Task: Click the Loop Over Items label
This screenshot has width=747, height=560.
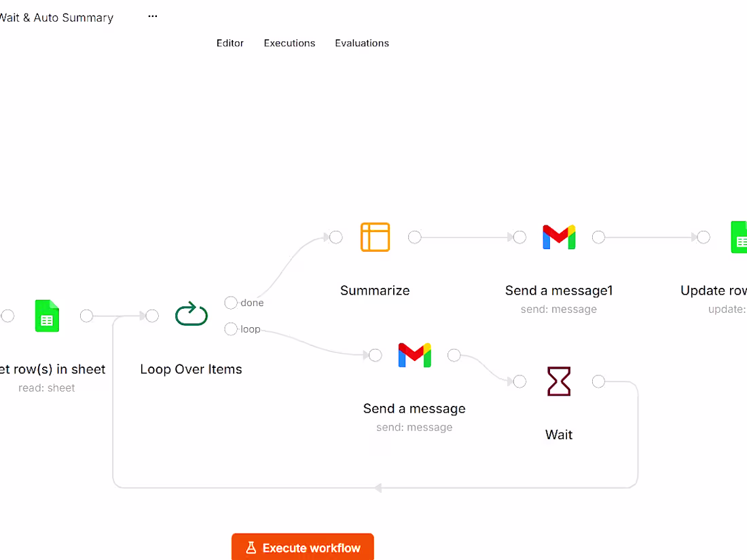Action: pyautogui.click(x=191, y=369)
